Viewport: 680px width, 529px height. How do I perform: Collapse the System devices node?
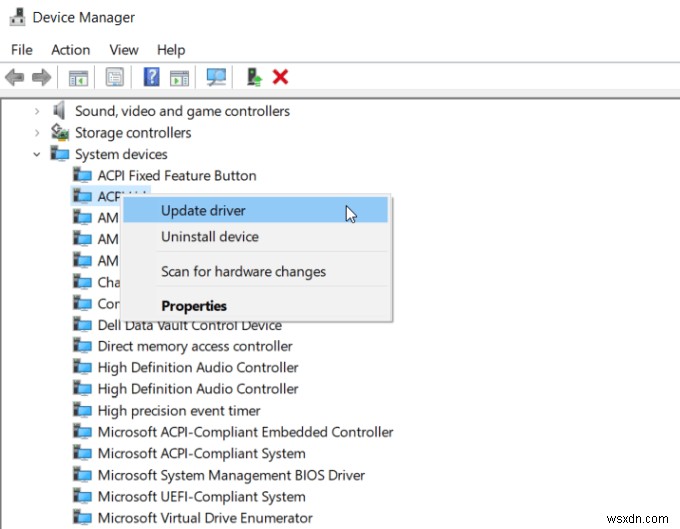click(x=37, y=154)
